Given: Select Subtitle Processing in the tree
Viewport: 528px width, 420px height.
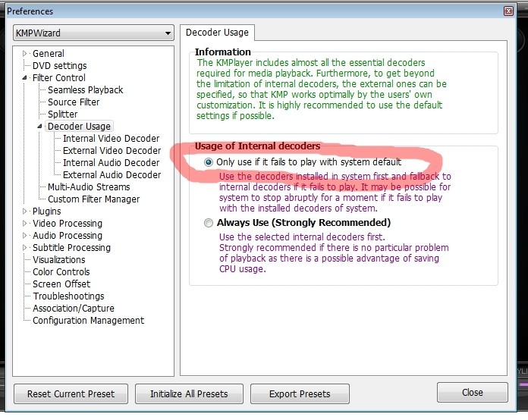Looking at the screenshot, I should click(x=71, y=247).
